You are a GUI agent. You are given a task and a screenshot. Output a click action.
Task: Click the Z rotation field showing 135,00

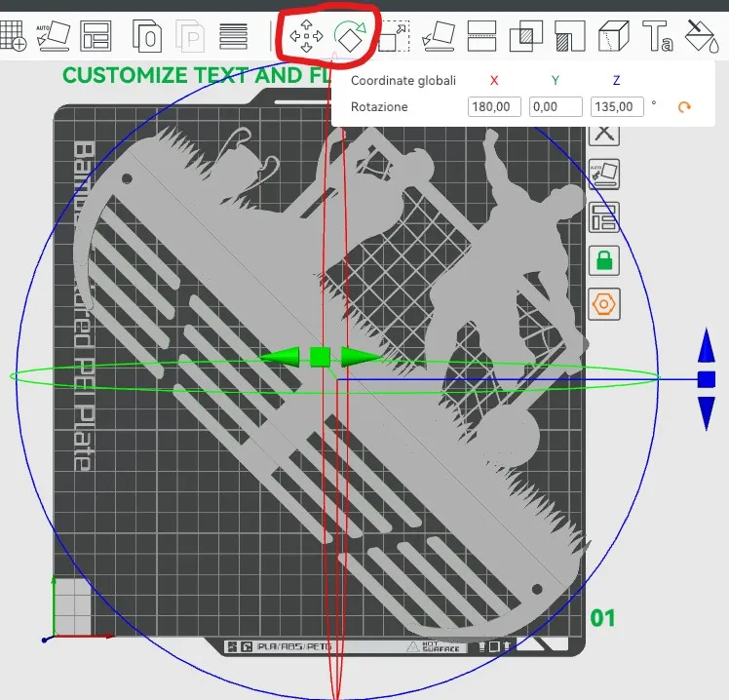[617, 107]
